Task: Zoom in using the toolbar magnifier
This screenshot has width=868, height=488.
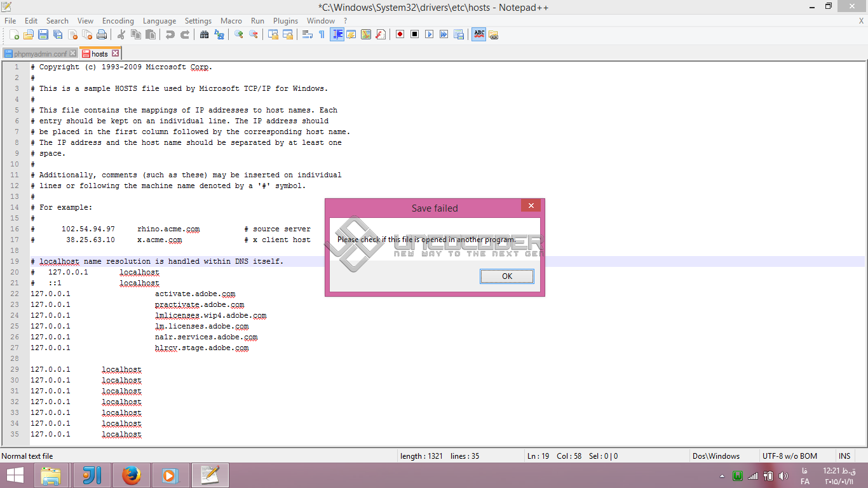Action: [x=238, y=34]
